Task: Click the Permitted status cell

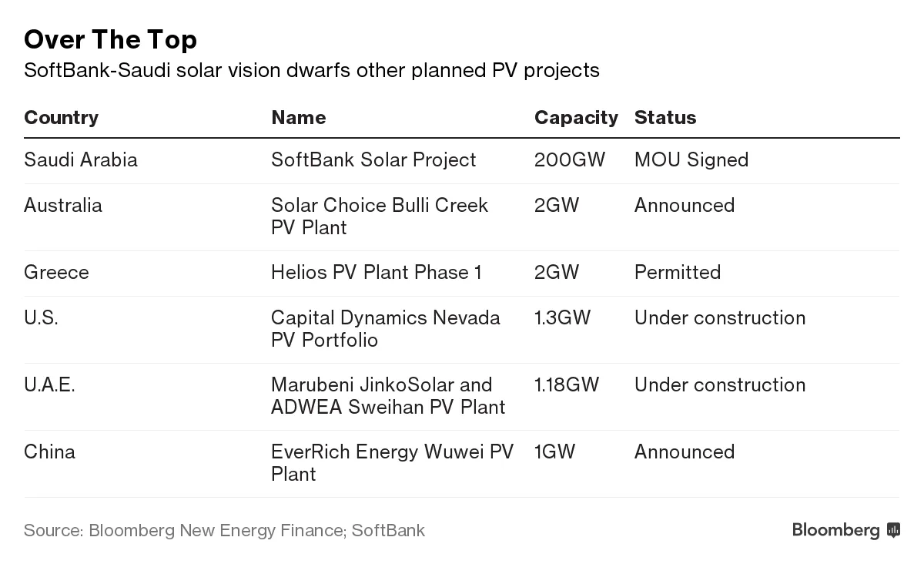Action: click(677, 272)
